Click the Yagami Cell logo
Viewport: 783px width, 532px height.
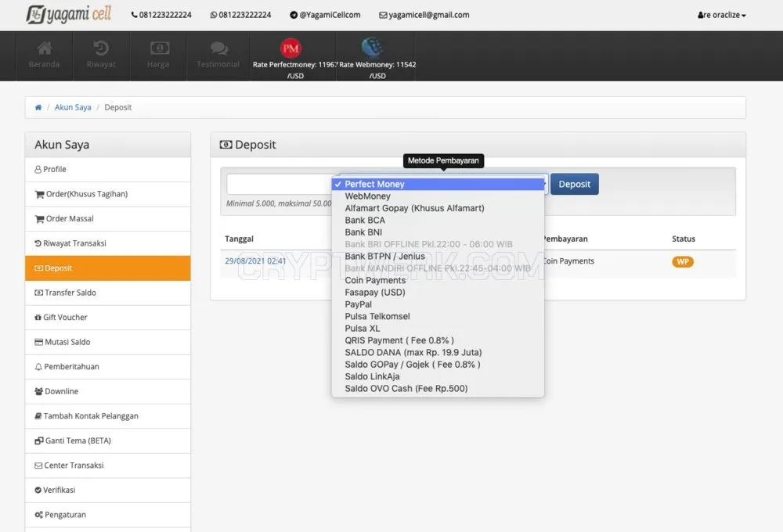pos(69,14)
